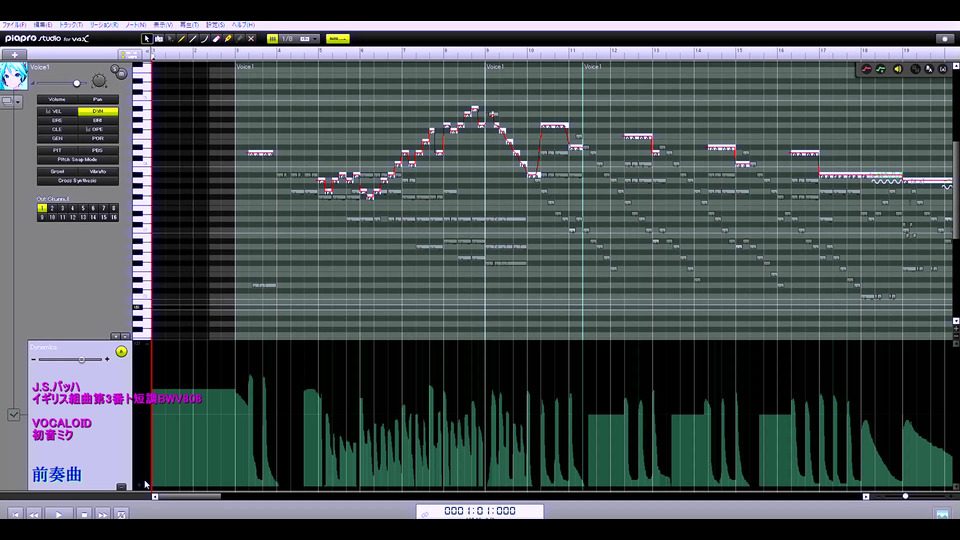Mute the Voice1 track

tap(122, 74)
